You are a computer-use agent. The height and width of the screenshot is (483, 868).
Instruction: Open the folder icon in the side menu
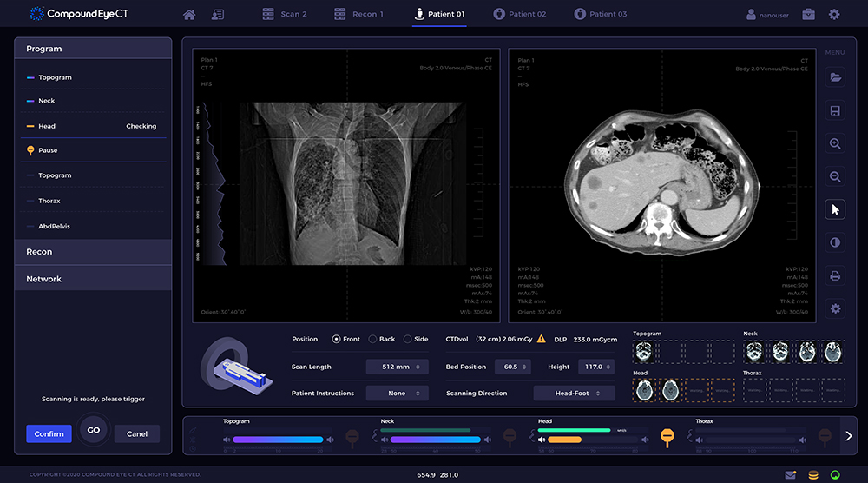[835, 78]
